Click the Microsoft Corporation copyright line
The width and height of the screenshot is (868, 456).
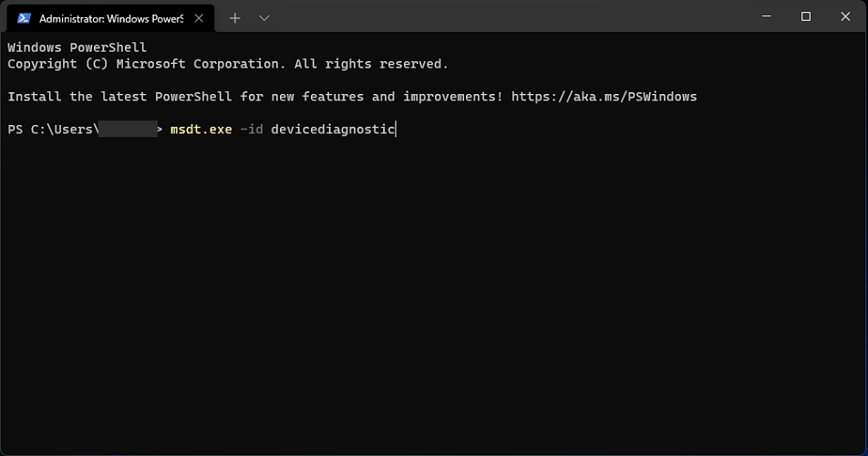point(228,64)
